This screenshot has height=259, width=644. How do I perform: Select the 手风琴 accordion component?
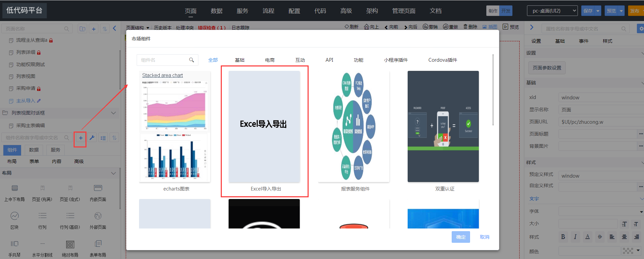(15, 248)
